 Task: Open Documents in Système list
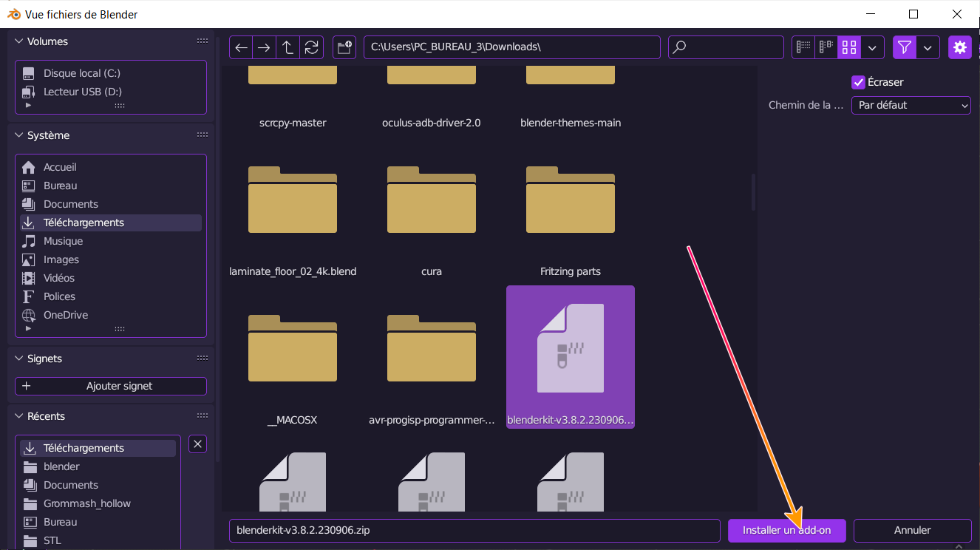(111, 204)
